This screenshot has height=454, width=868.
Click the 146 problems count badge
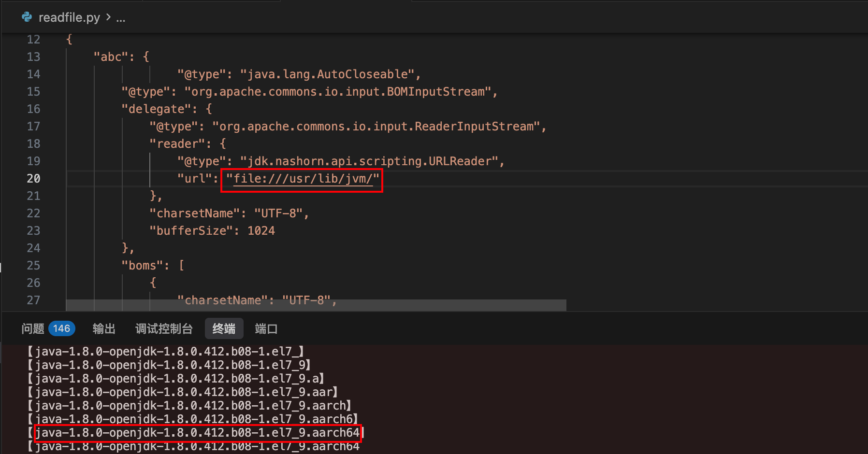pyautogui.click(x=61, y=329)
